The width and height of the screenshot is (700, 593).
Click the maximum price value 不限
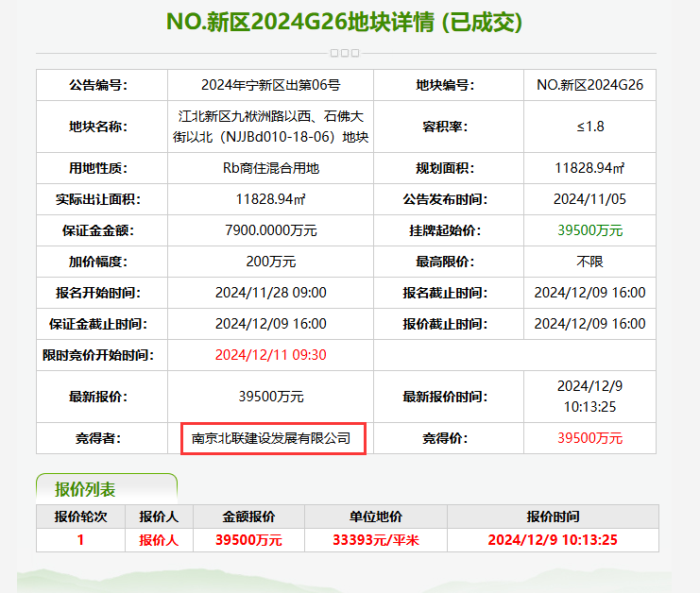[x=589, y=262]
